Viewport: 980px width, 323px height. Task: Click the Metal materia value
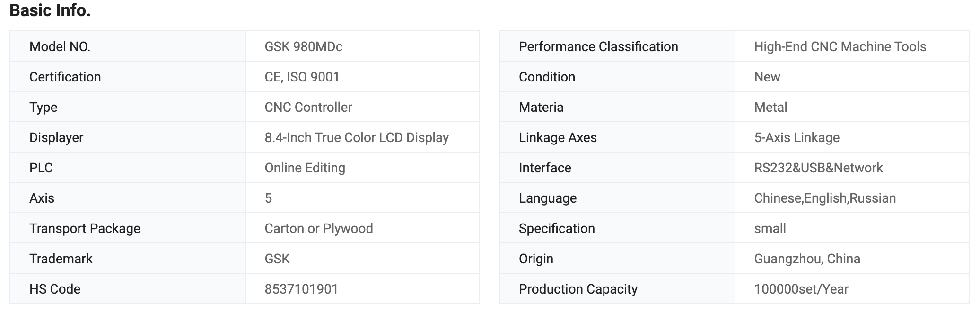(x=770, y=107)
